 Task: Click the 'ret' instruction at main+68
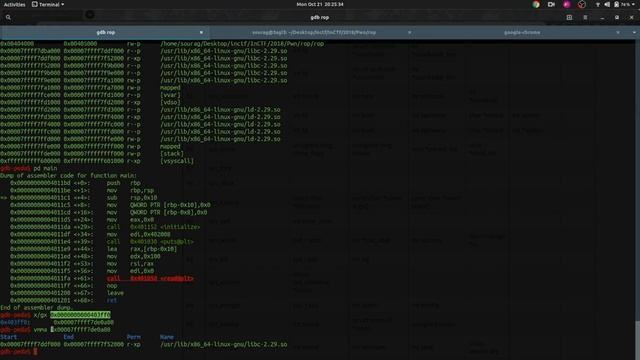pos(111,300)
